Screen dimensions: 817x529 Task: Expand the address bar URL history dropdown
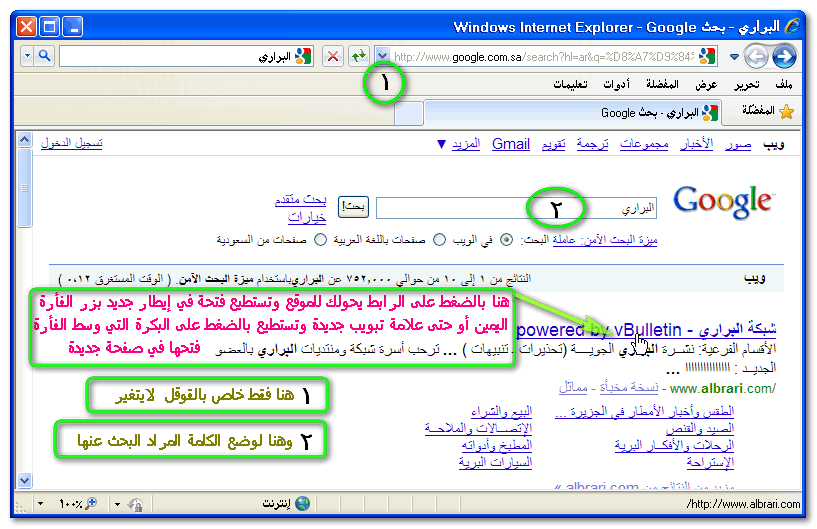(382, 56)
